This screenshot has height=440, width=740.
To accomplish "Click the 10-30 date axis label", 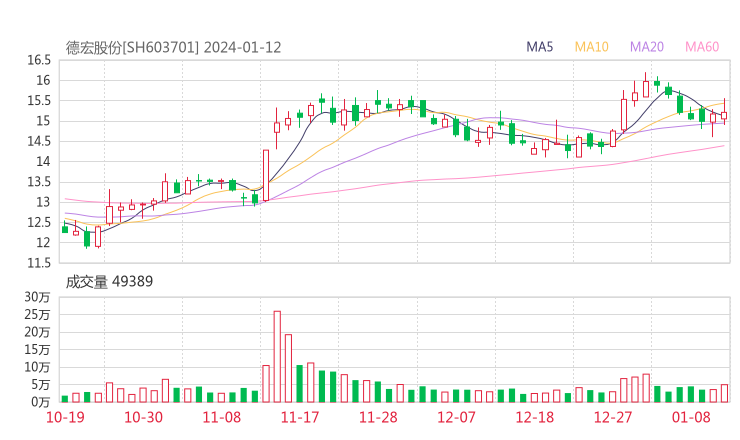I will 143,417.
